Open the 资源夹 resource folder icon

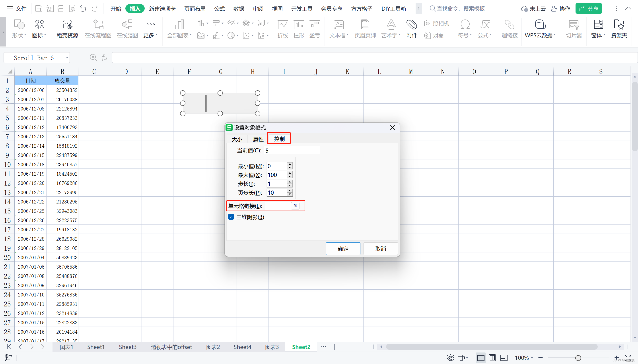[x=619, y=29]
